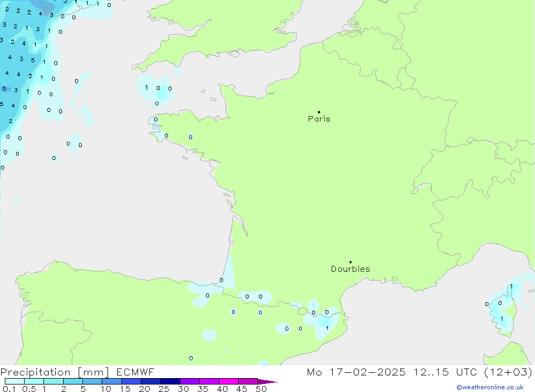Click the '0.5' legend scale value
Image resolution: width=535 pixels, height=392 pixels.
coord(29,389)
